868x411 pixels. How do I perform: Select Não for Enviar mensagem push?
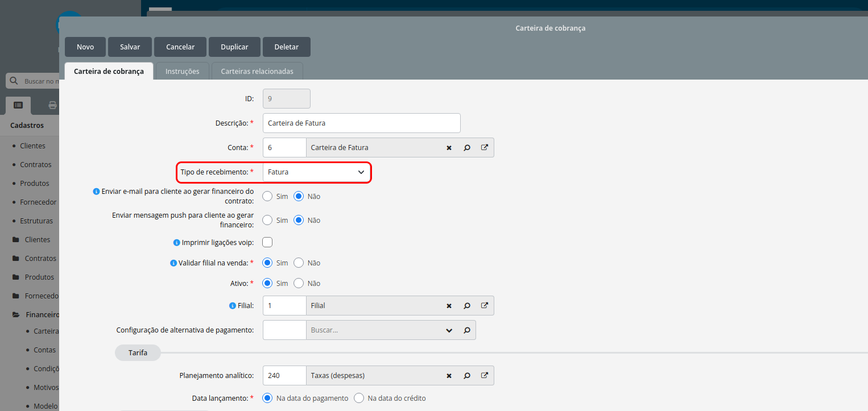coord(299,220)
